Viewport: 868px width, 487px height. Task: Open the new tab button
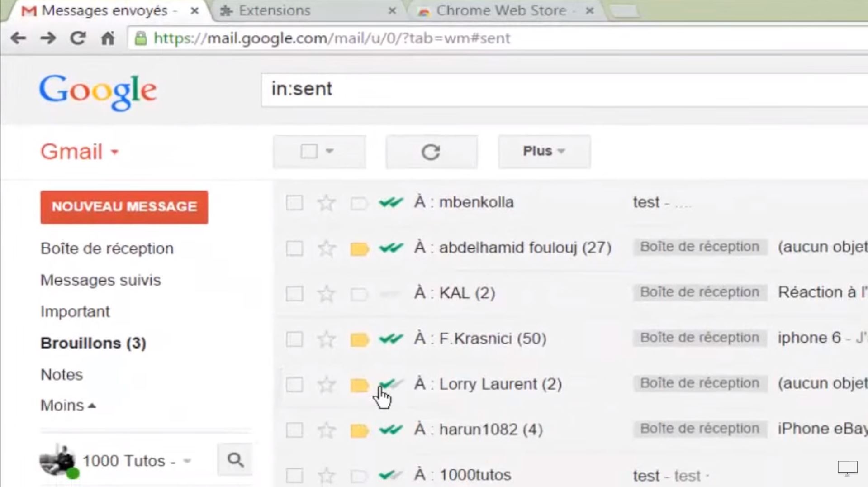point(625,11)
